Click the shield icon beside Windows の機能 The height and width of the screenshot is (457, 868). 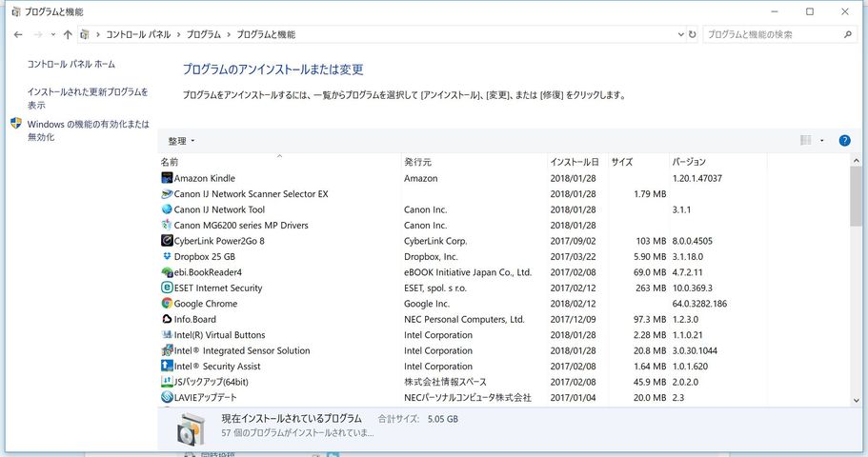coord(16,124)
